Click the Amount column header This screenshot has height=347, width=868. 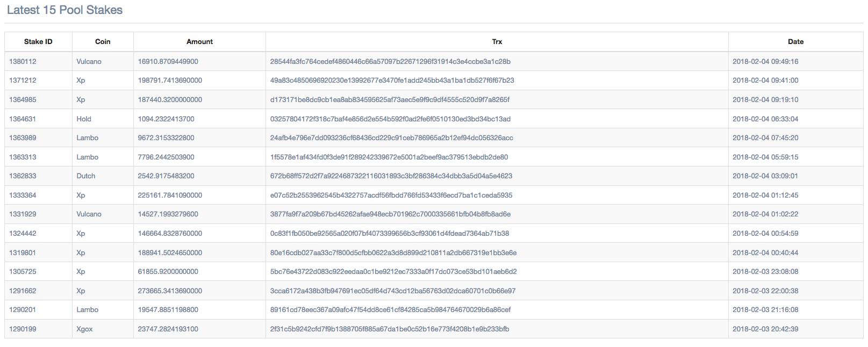199,42
